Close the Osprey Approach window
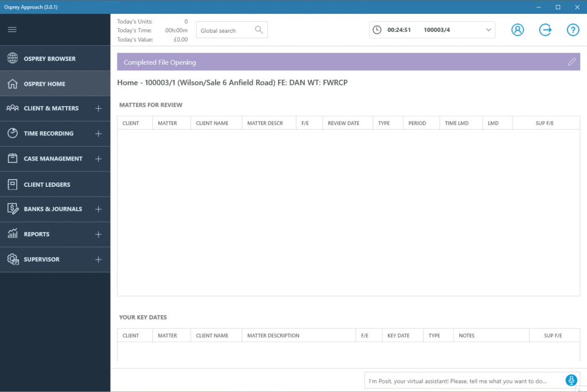Screen dimensions: 587x392 click(x=577, y=7)
